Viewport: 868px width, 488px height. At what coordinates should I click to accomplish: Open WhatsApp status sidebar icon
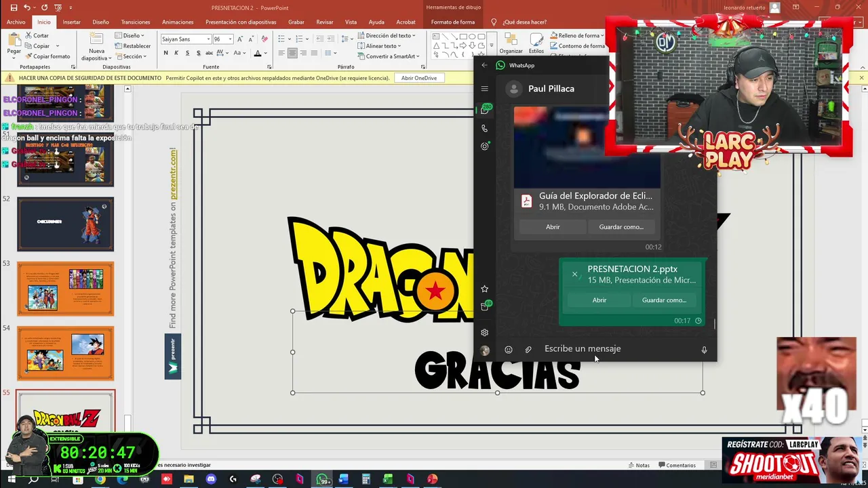tap(484, 146)
